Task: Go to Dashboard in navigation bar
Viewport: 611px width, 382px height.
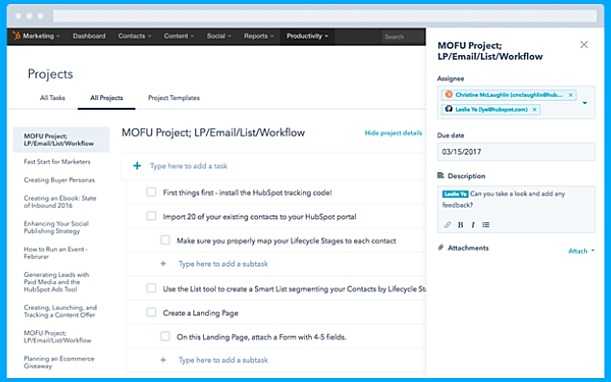Action: click(89, 36)
